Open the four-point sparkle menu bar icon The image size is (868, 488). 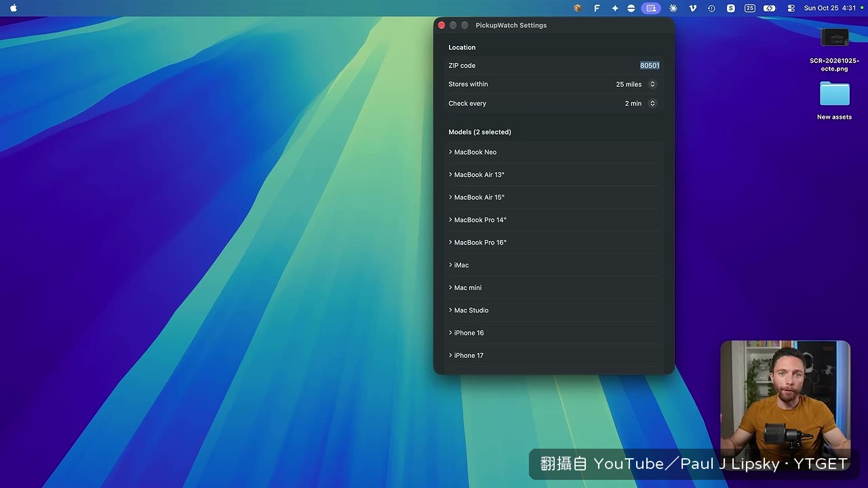[615, 8]
